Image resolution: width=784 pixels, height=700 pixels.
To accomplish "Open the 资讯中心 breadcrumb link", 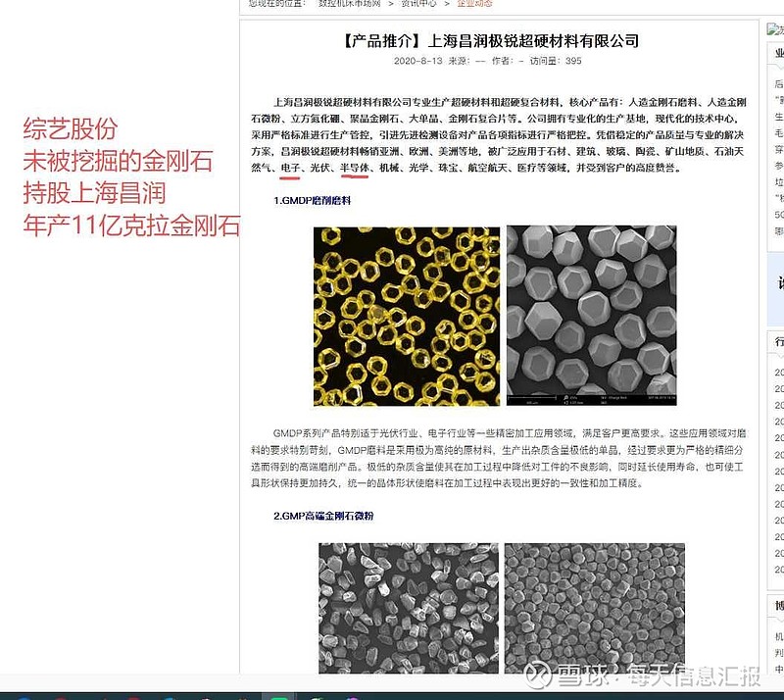I will (x=420, y=3).
